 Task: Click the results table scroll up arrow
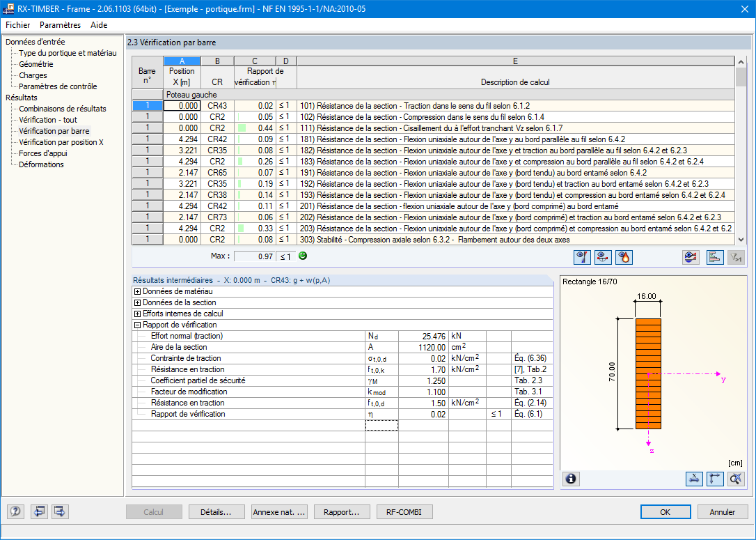pyautogui.click(x=741, y=62)
